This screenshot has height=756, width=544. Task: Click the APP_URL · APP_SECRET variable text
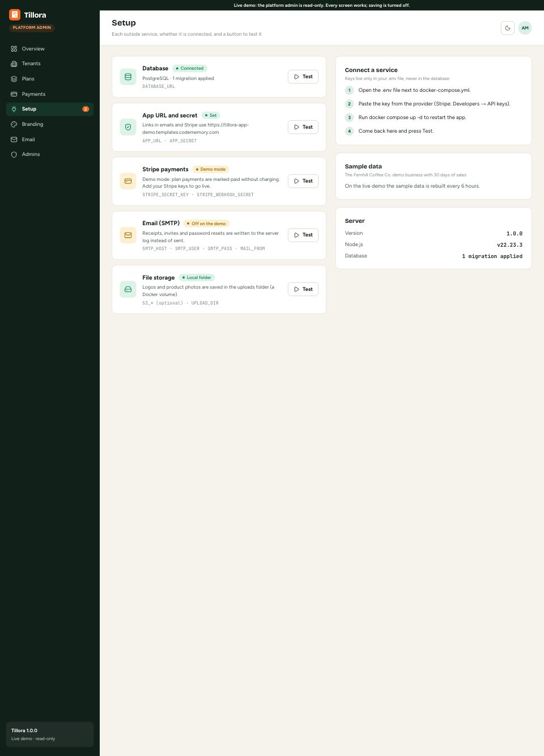point(169,141)
